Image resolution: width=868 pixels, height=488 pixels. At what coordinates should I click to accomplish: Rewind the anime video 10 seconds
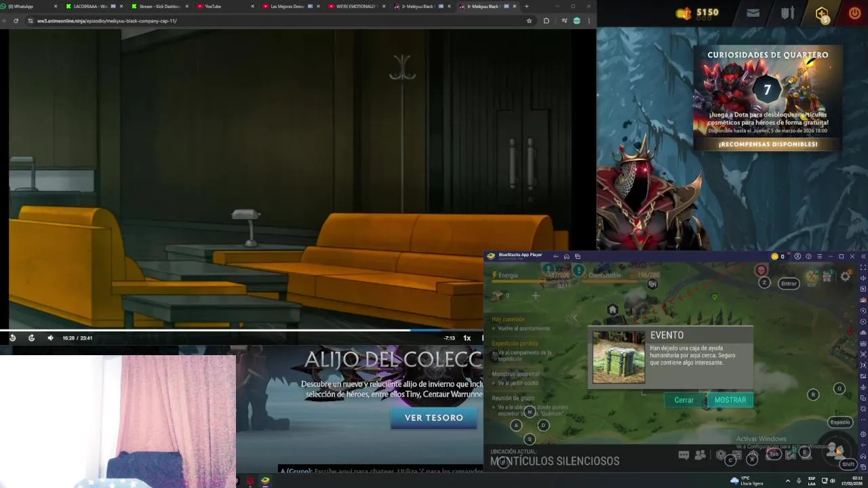[12, 338]
